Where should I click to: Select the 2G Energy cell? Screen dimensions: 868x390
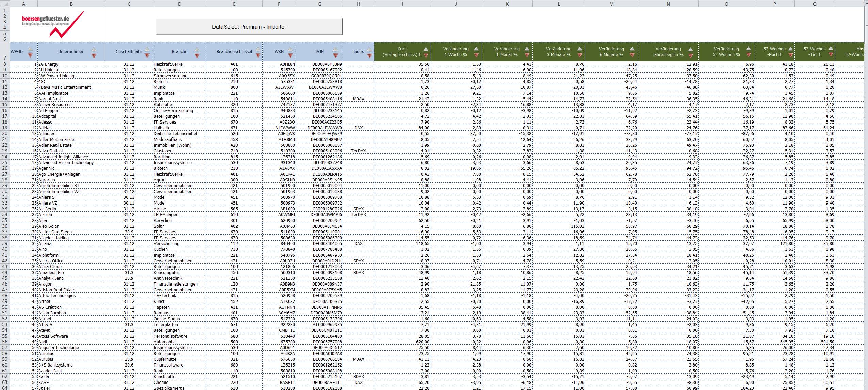71,64
